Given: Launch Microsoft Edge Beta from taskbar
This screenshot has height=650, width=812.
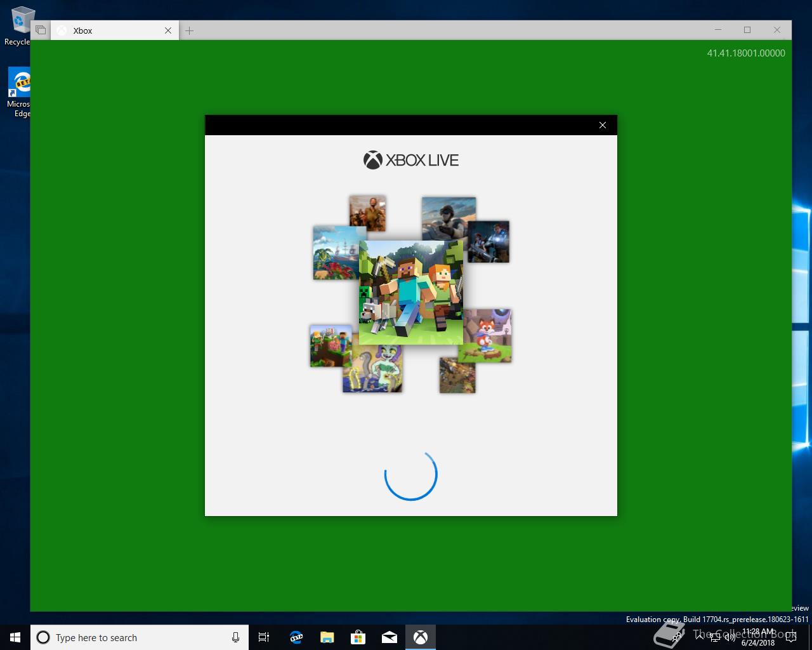Looking at the screenshot, I should coord(296,637).
